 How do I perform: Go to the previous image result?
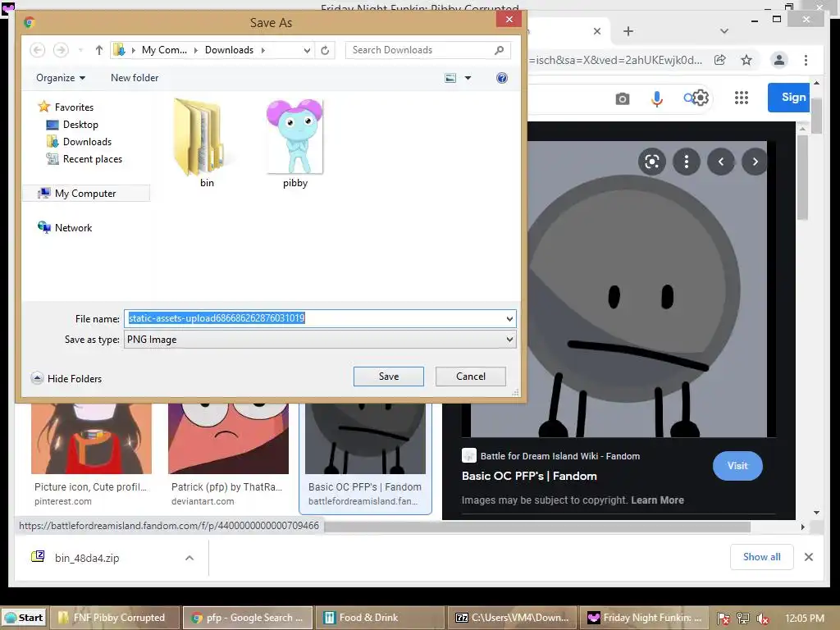click(x=721, y=162)
